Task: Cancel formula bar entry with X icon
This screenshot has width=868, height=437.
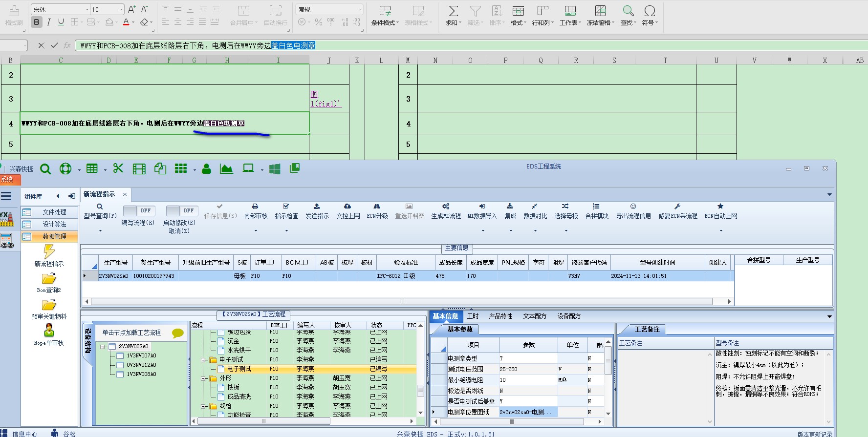Action: [41, 45]
